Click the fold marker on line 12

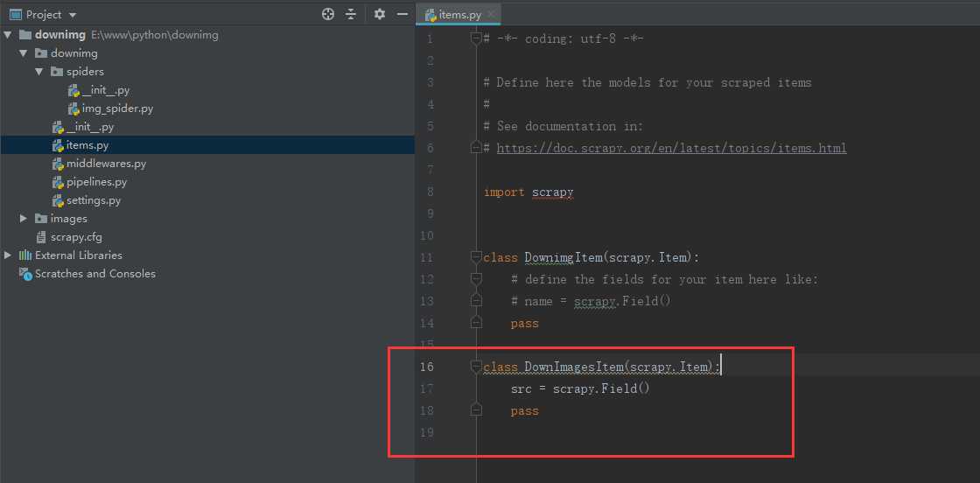point(476,278)
